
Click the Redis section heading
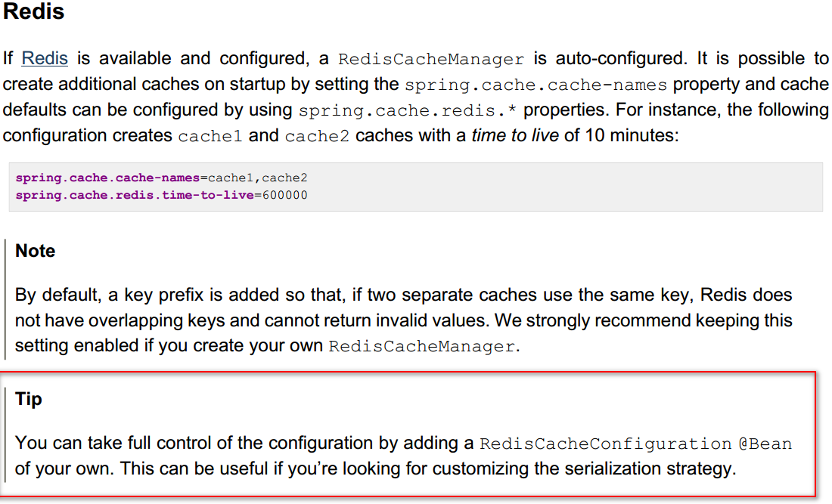tap(34, 13)
